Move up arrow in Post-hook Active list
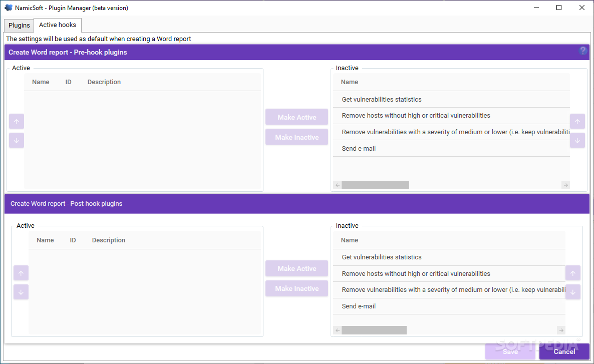The width and height of the screenshot is (594, 364). [21, 273]
